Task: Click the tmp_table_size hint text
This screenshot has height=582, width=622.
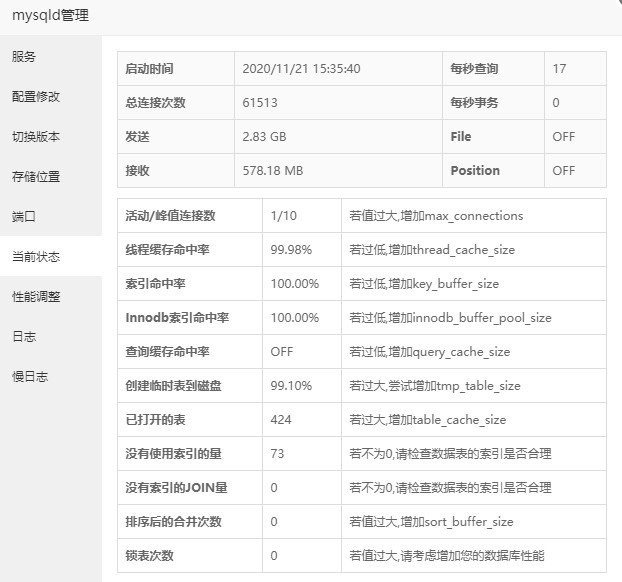Action: pos(435,386)
